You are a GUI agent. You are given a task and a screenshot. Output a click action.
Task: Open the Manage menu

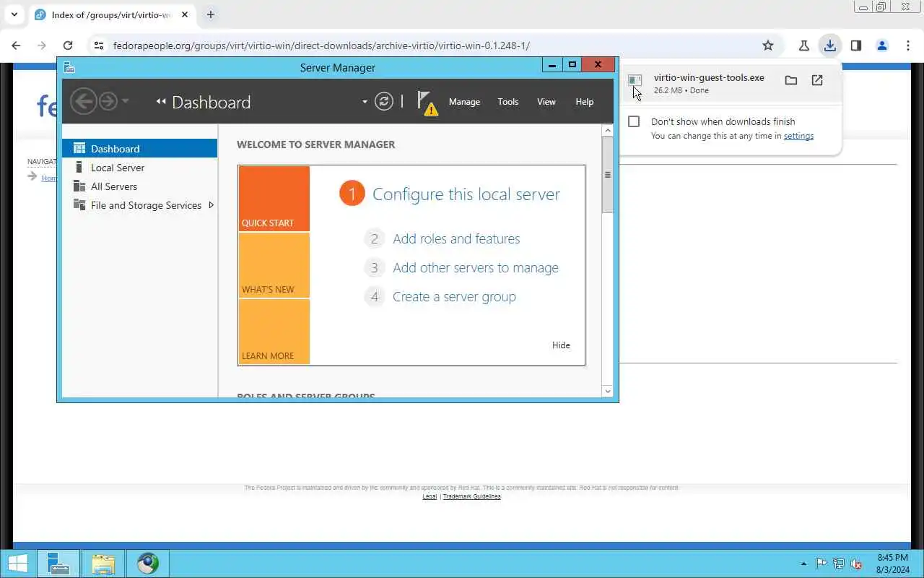[464, 102]
